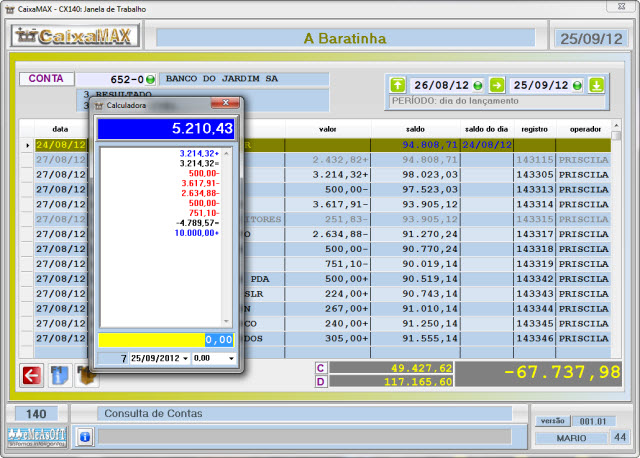Click the 'operador' column header
Image resolution: width=640 pixels, height=458 pixels.
point(585,129)
